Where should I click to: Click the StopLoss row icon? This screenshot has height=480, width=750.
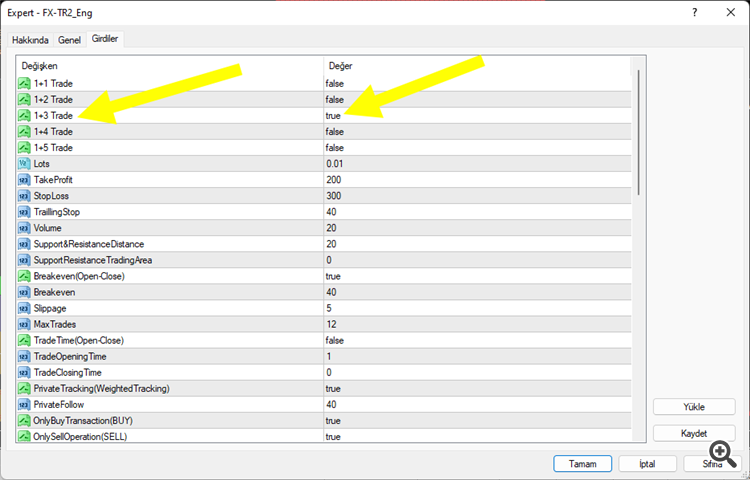(x=24, y=195)
